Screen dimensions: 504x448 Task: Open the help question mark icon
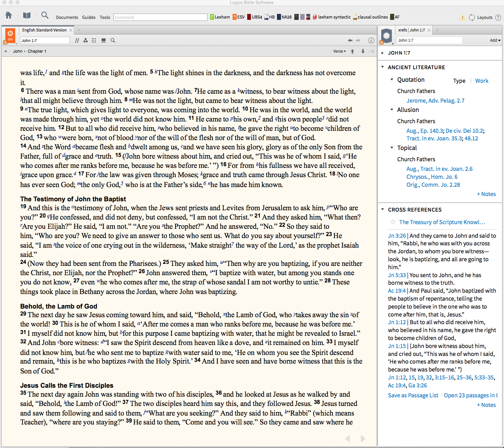[498, 17]
